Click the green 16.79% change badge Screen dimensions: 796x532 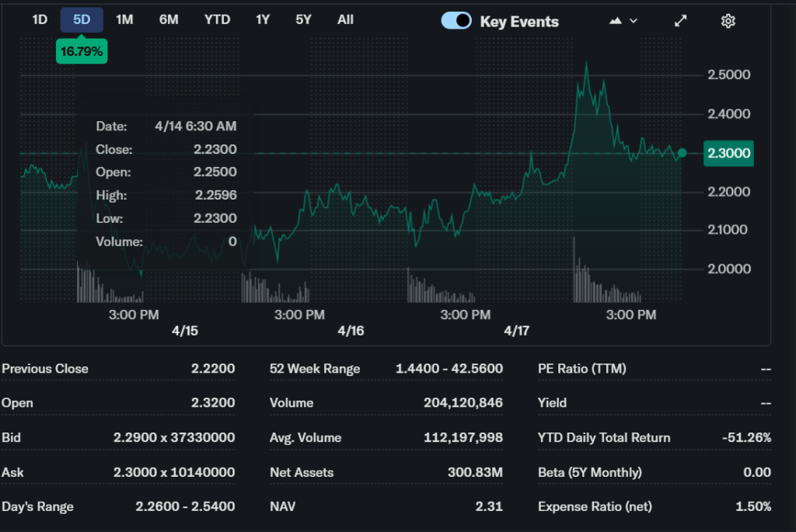(82, 52)
